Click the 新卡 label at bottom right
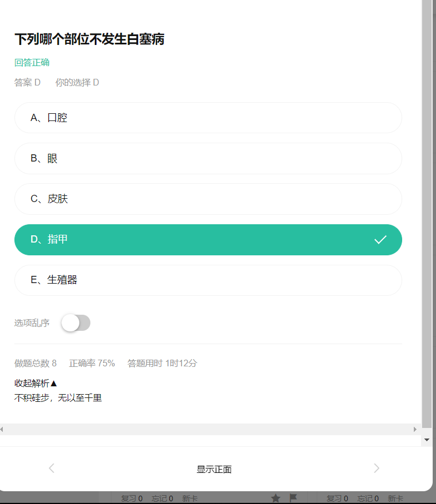The width and height of the screenshot is (436, 504). pyautogui.click(x=395, y=498)
